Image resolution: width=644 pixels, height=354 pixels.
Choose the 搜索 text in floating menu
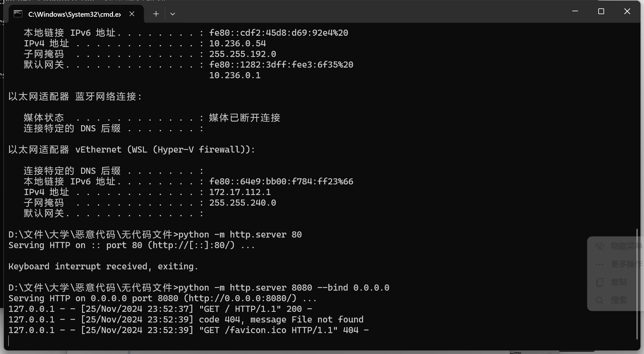click(x=619, y=300)
